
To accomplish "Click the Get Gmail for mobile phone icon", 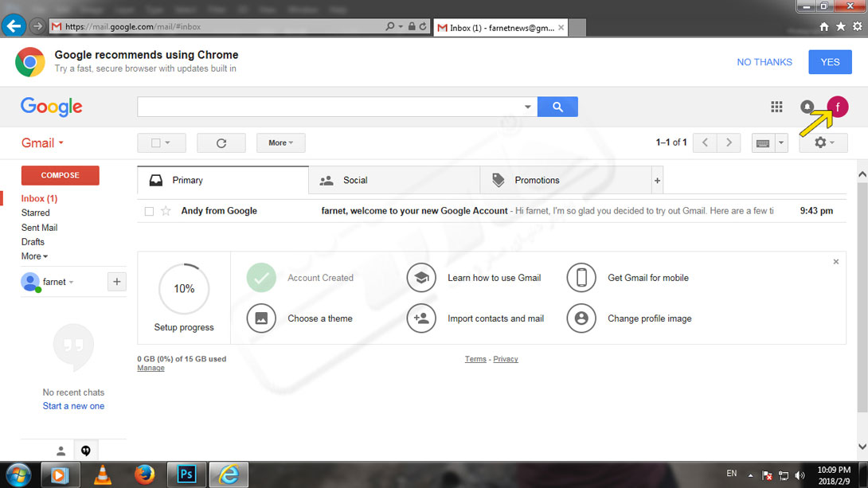I will [581, 278].
